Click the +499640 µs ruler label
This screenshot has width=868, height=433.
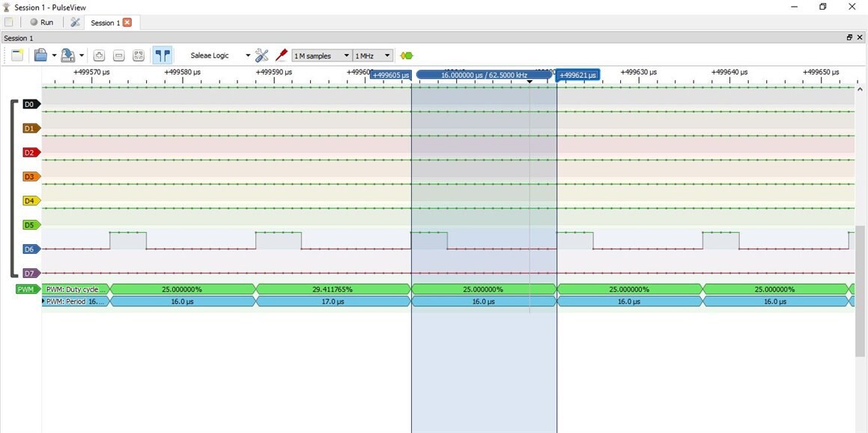click(729, 72)
